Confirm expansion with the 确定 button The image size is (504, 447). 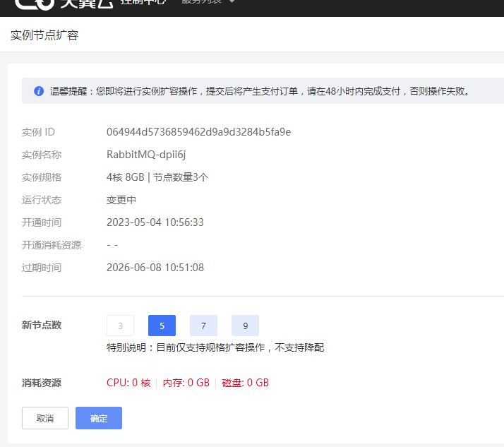(99, 418)
